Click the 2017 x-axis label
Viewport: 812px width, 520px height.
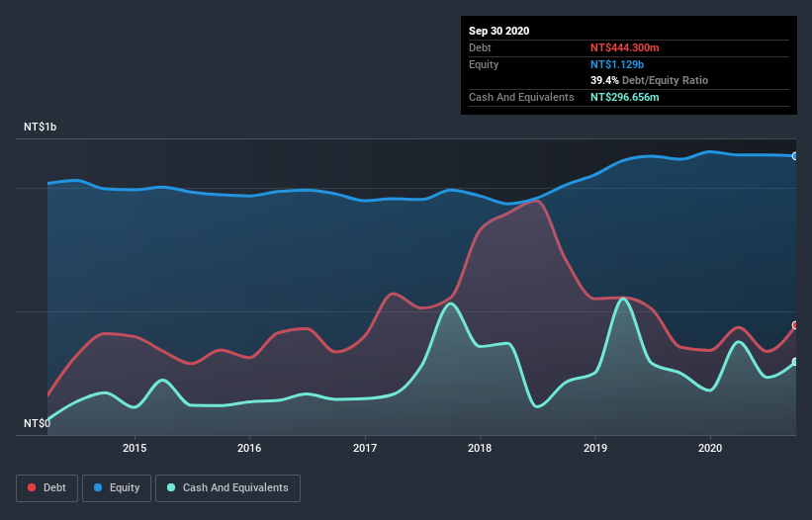click(x=365, y=448)
